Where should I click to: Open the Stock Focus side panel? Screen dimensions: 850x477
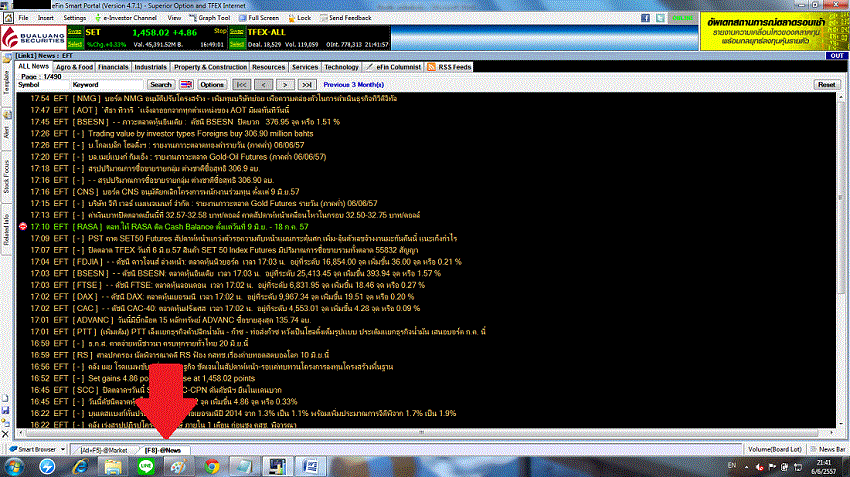(x=7, y=176)
